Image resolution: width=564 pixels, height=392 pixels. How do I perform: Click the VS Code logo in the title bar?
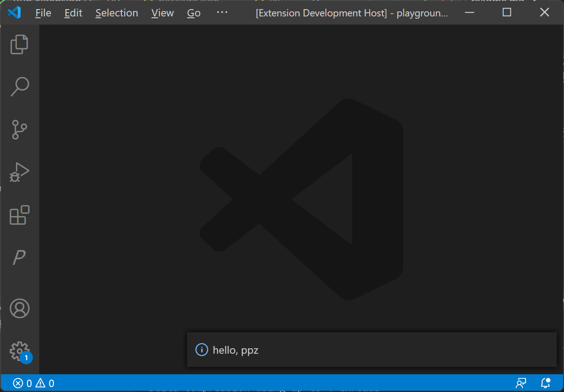coord(14,12)
